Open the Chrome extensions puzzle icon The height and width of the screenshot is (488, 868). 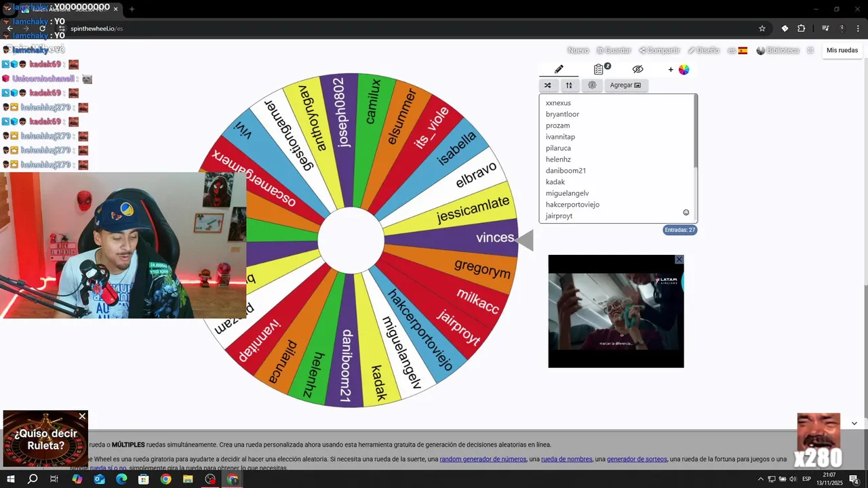[x=802, y=28]
